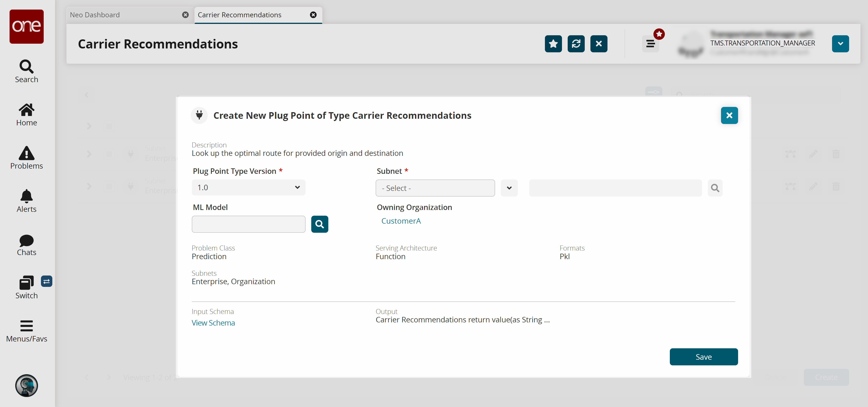Click the favorite star toolbar button

click(553, 44)
